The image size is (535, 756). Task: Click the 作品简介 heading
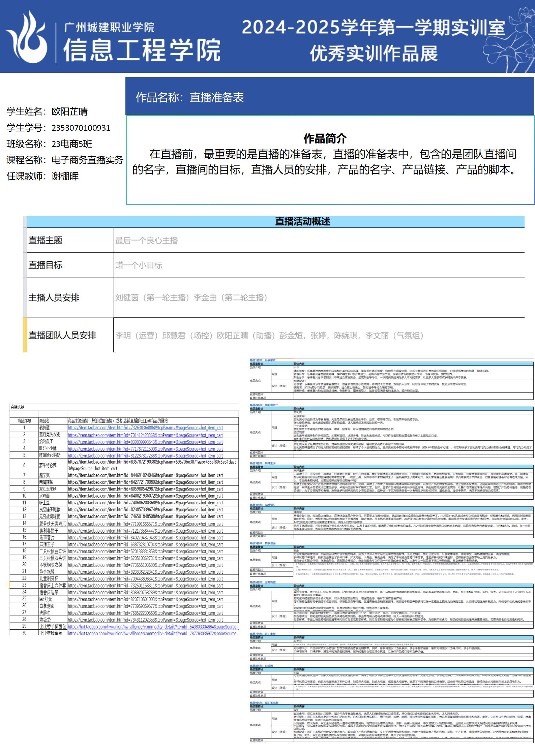click(x=325, y=138)
